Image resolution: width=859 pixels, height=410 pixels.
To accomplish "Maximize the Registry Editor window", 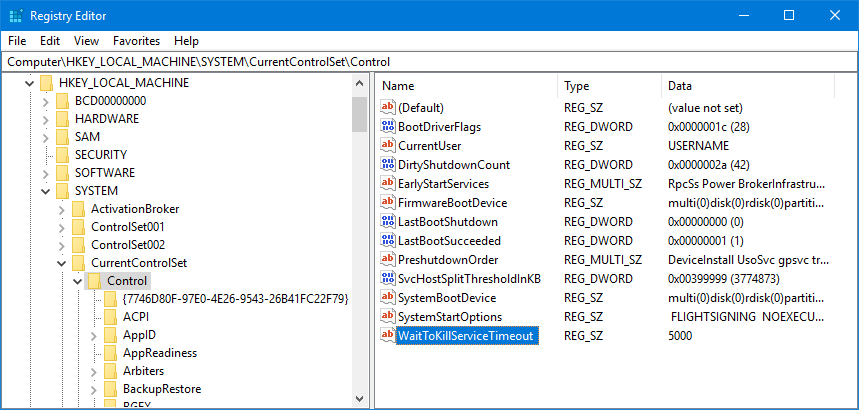I will click(x=789, y=15).
